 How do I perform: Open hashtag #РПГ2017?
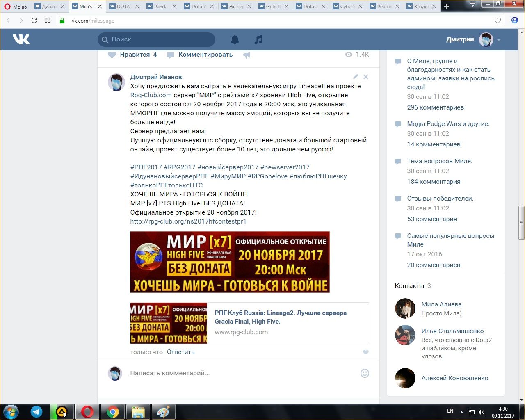pyautogui.click(x=146, y=167)
